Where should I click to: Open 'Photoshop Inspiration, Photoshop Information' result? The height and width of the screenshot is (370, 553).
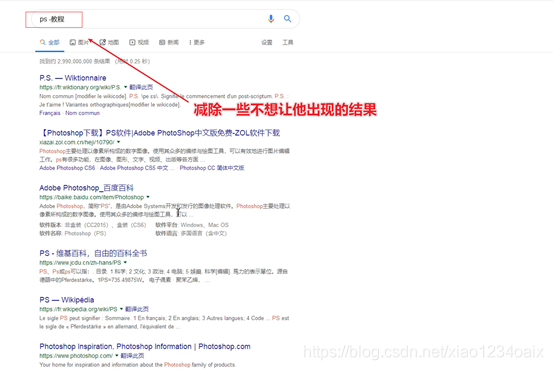coord(145,346)
